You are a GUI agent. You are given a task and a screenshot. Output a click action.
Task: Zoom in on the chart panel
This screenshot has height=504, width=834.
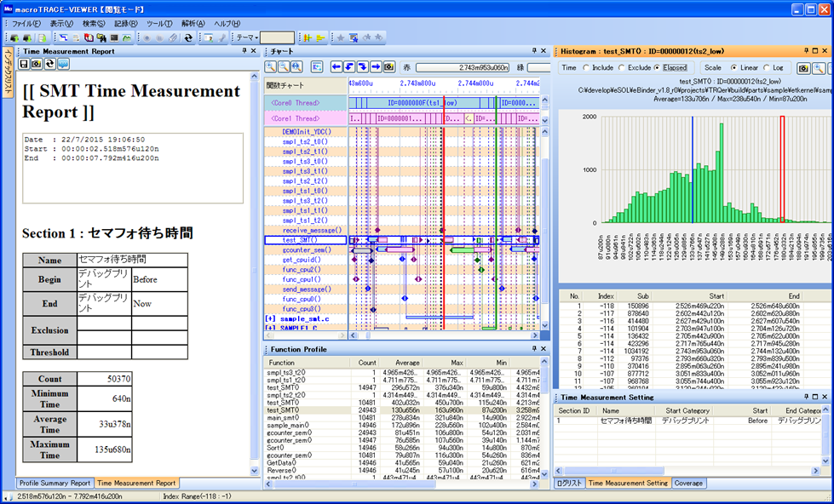[x=271, y=67]
